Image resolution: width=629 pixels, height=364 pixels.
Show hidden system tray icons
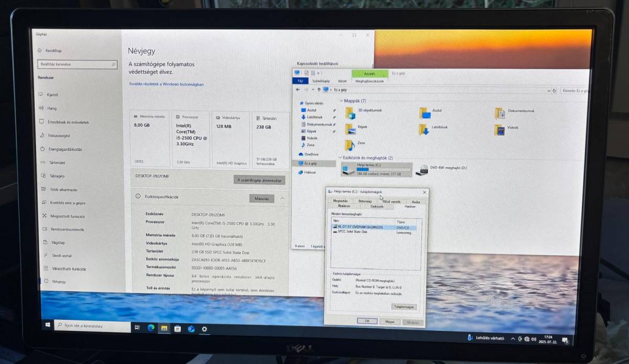[x=512, y=338]
